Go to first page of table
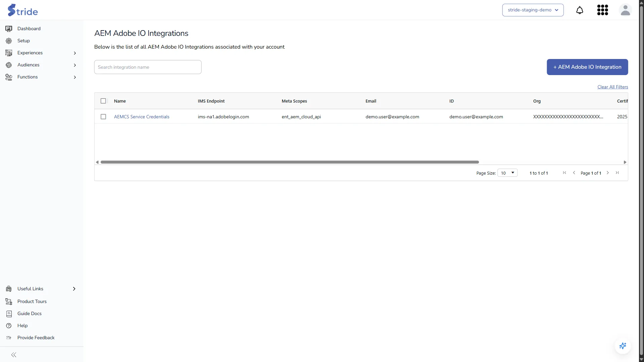The width and height of the screenshot is (644, 362). 565,173
